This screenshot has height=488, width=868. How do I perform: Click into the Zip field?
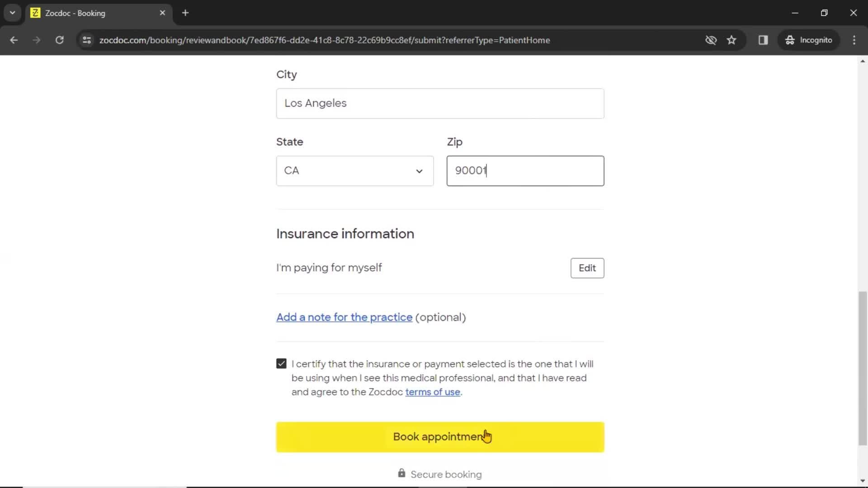pos(525,171)
